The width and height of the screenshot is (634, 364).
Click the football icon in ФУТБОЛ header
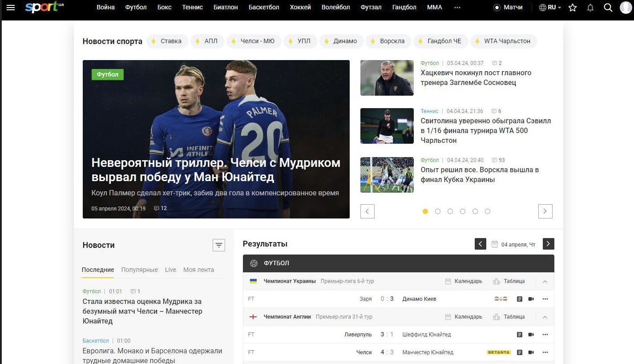pyautogui.click(x=254, y=263)
